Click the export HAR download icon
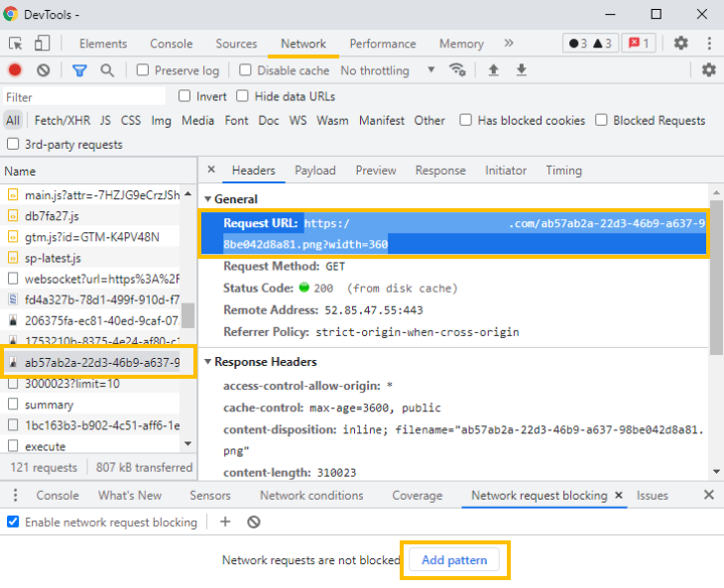The width and height of the screenshot is (724, 588). coord(521,70)
